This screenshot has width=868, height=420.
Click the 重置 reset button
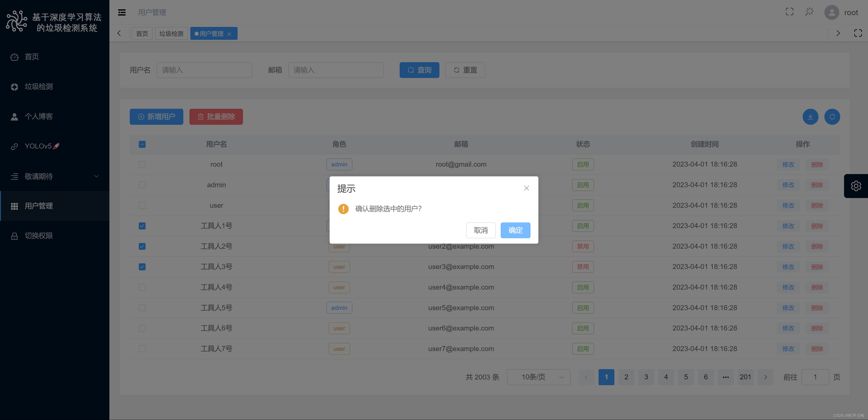click(x=465, y=70)
